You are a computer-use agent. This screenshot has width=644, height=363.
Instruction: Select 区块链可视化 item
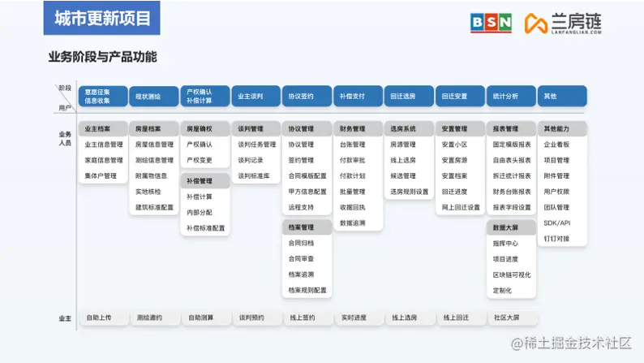coord(512,274)
